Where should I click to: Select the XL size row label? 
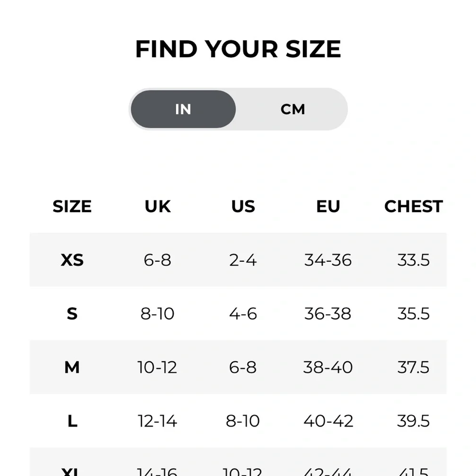72,471
